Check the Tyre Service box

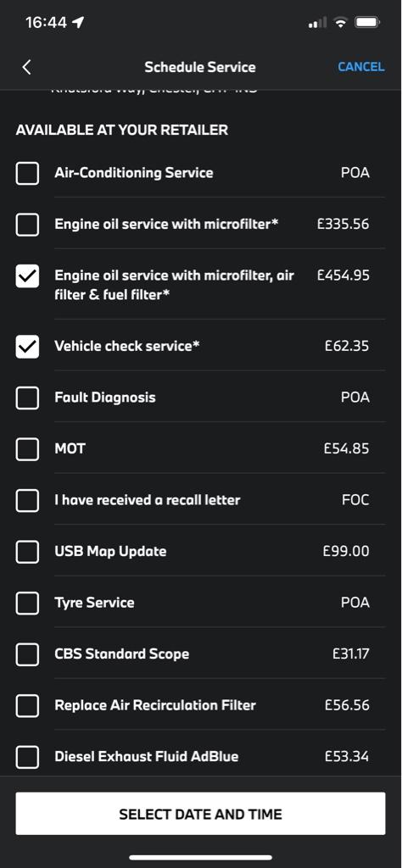tap(27, 603)
